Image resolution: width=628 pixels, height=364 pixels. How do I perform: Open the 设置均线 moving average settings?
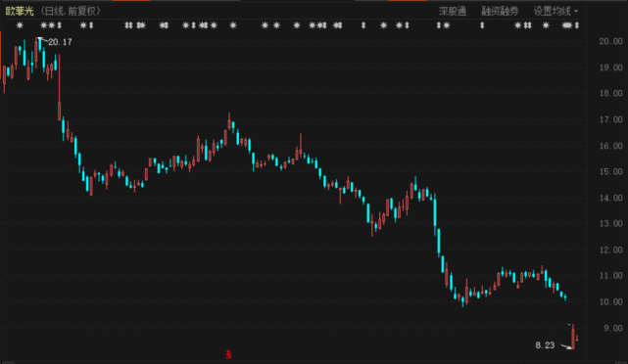(552, 11)
